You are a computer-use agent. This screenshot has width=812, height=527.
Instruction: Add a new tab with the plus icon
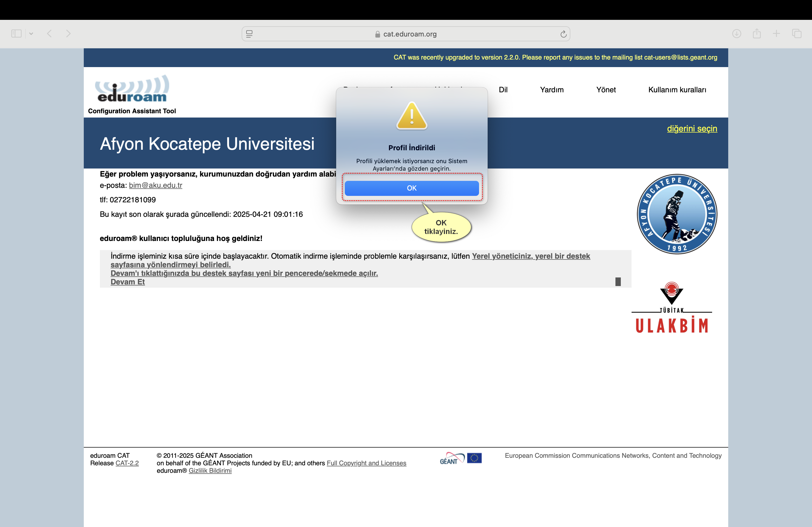pyautogui.click(x=776, y=33)
